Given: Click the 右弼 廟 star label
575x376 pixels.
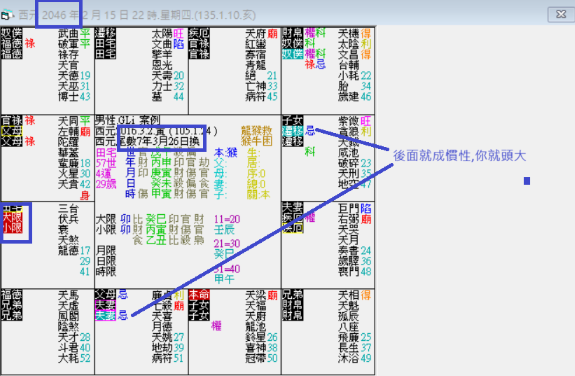Looking at the screenshot, I should tap(355, 219).
